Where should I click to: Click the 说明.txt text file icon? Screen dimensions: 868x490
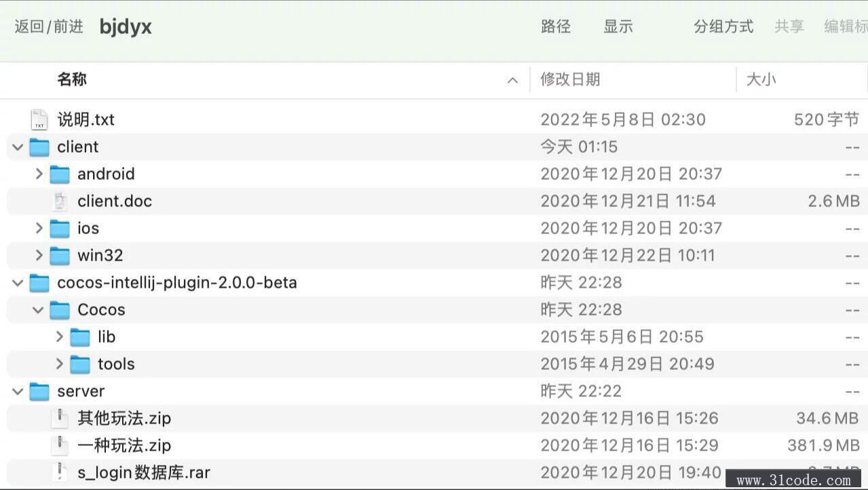39,120
